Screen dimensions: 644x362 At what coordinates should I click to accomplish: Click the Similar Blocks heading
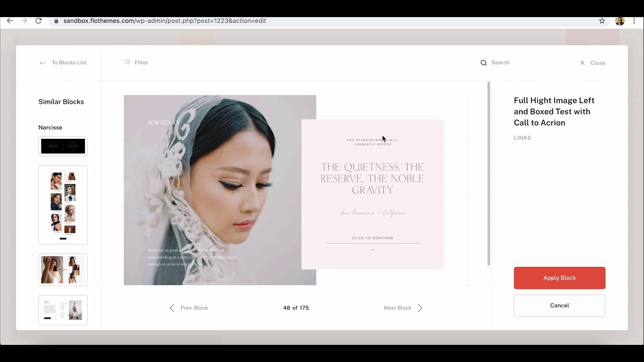[61, 102]
